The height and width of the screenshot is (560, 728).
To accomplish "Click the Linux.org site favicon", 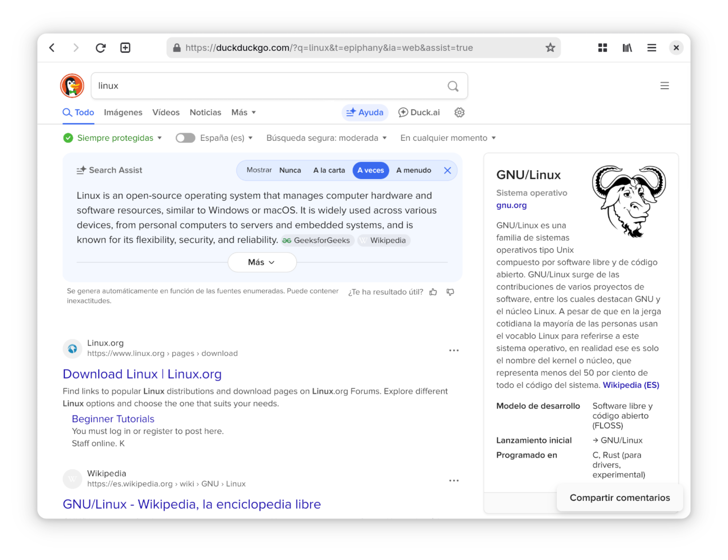I will [72, 349].
